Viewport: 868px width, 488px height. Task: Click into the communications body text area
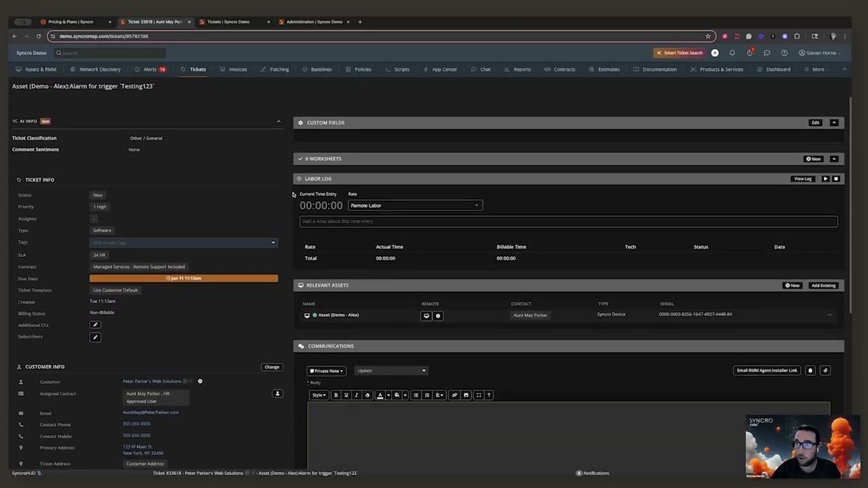[568, 434]
